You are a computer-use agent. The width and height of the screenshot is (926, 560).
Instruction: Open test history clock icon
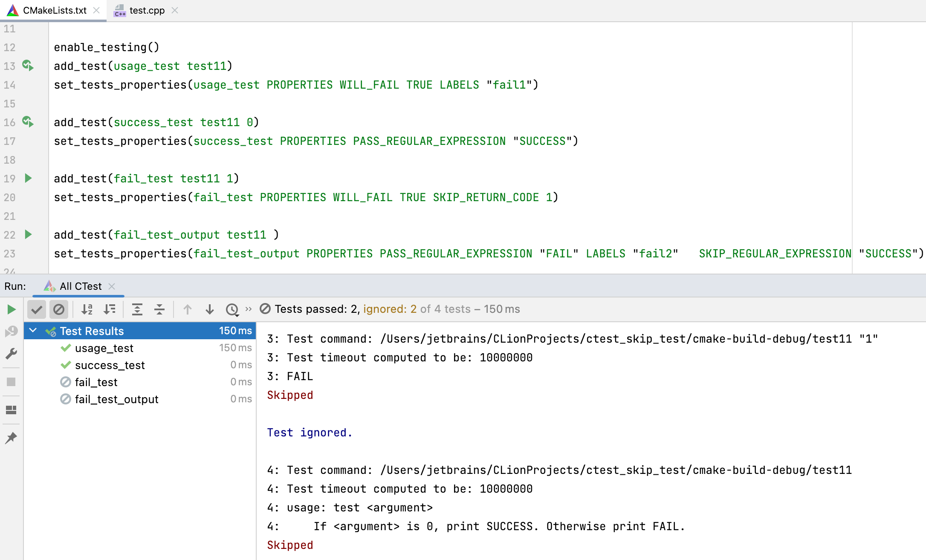232,309
